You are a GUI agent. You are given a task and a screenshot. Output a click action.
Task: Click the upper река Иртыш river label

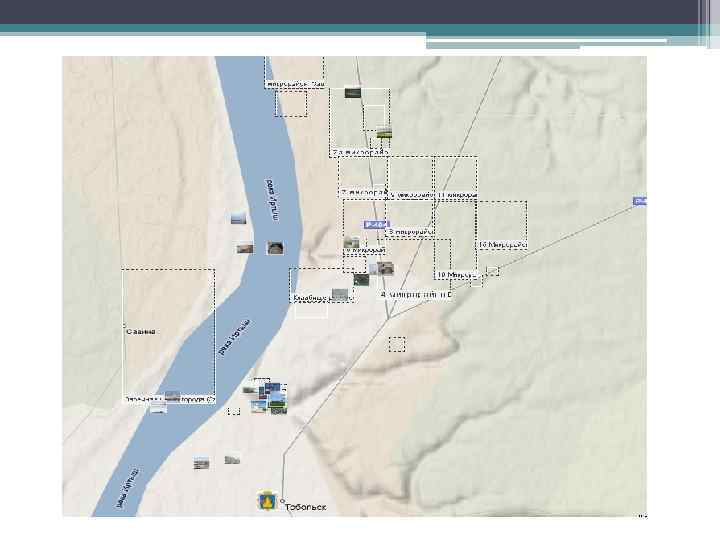tap(272, 201)
